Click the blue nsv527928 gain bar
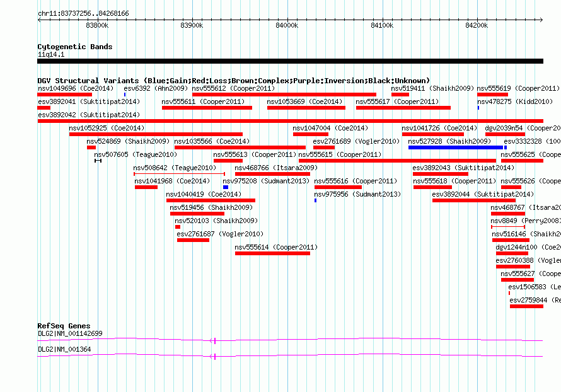Image resolution: width=561 pixels, height=392 pixels. (x=456, y=147)
